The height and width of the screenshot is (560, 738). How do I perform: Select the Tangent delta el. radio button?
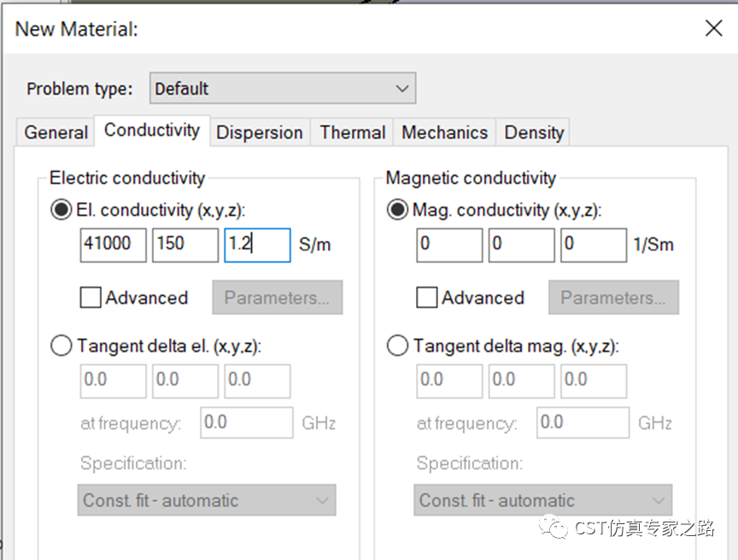coord(61,346)
